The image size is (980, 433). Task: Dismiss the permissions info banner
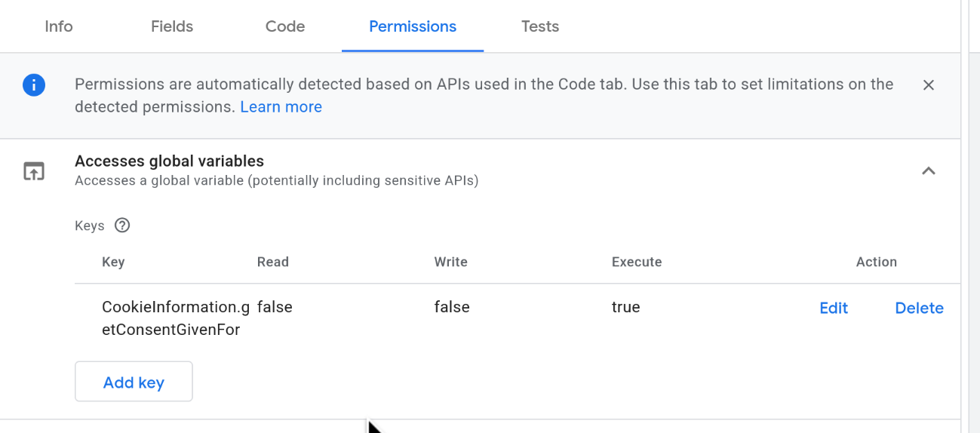click(929, 85)
